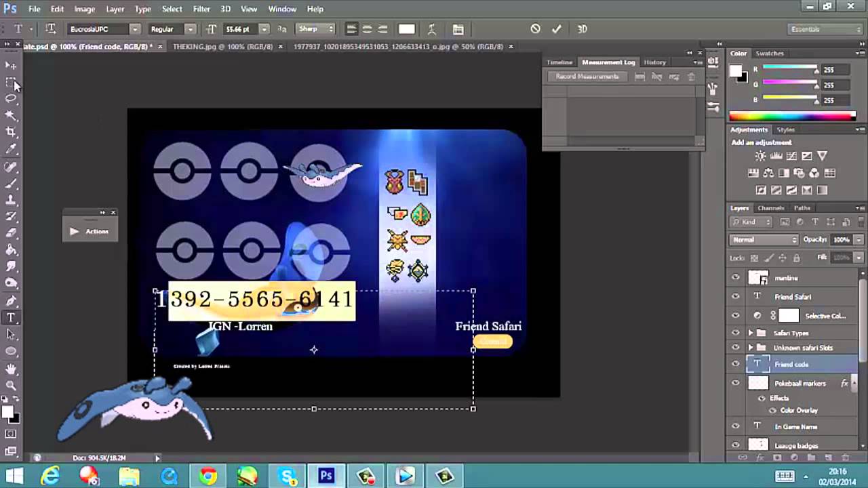The height and width of the screenshot is (488, 868).
Task: Select the Lasso tool
Action: [x=11, y=99]
